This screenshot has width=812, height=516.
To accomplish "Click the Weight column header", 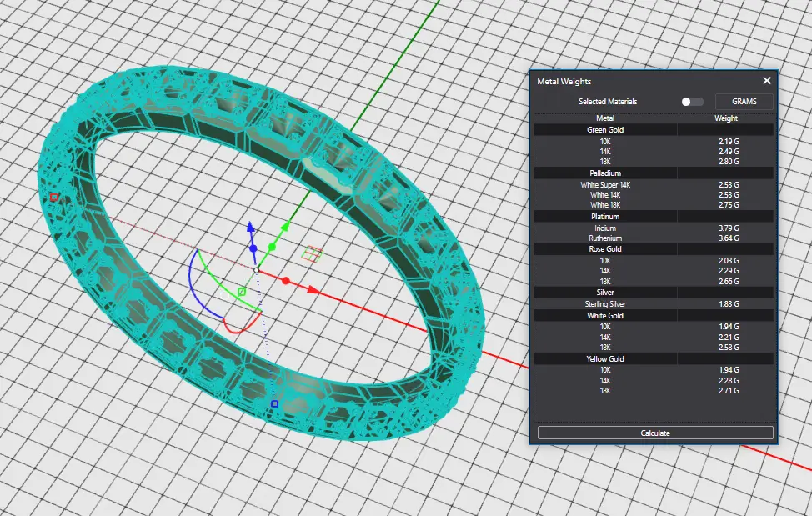I will pyautogui.click(x=726, y=118).
